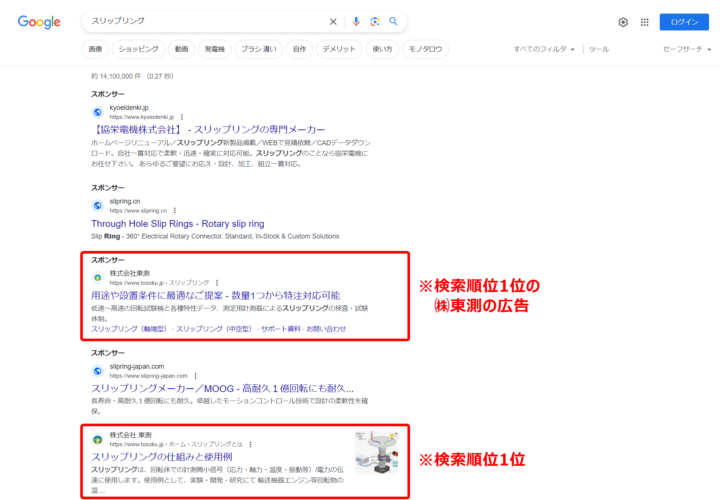Click slip ring diagram thumbnail

coord(377,452)
